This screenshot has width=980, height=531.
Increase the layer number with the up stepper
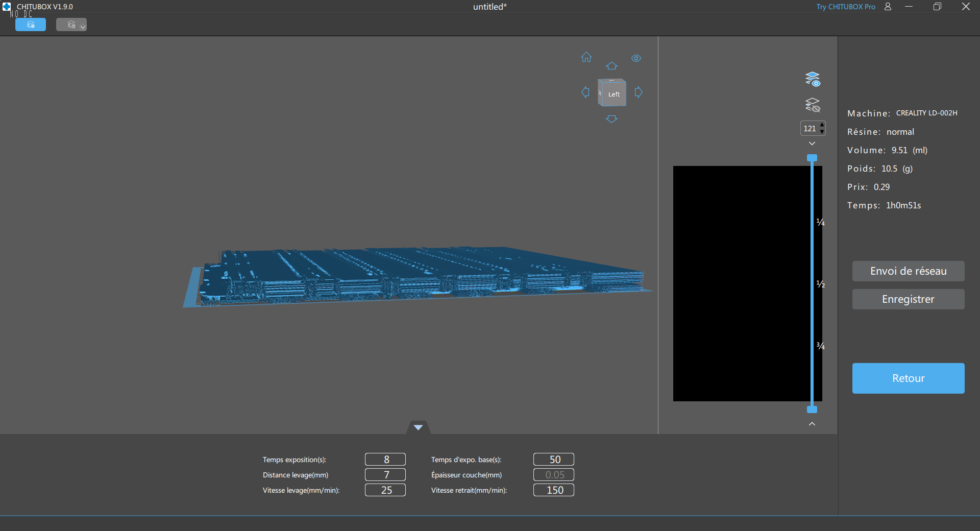point(822,125)
